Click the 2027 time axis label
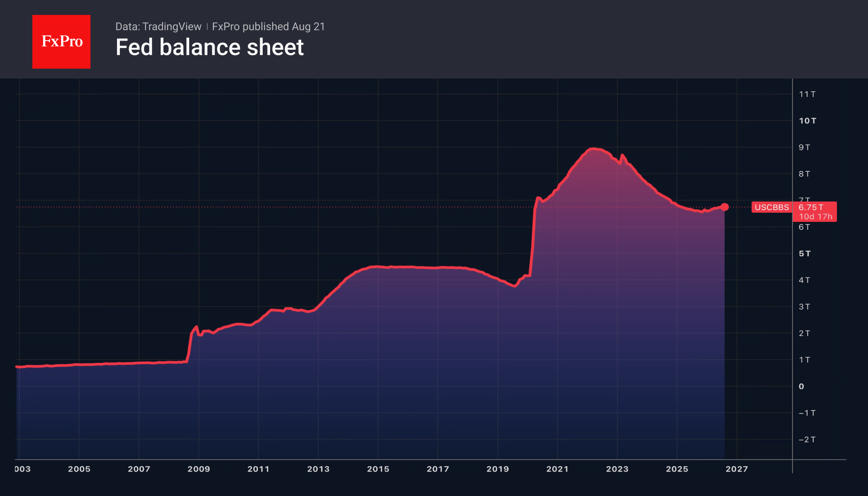This screenshot has width=868, height=496. [x=736, y=469]
